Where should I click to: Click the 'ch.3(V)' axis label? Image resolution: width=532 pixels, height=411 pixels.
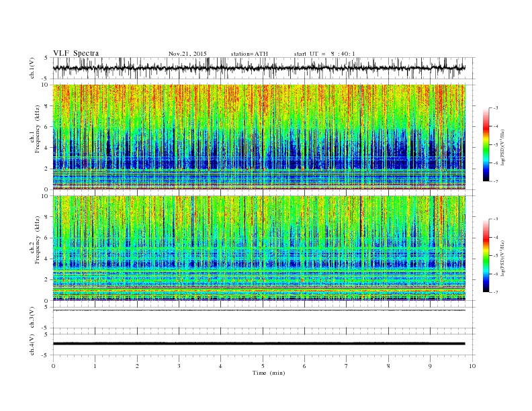click(32, 318)
